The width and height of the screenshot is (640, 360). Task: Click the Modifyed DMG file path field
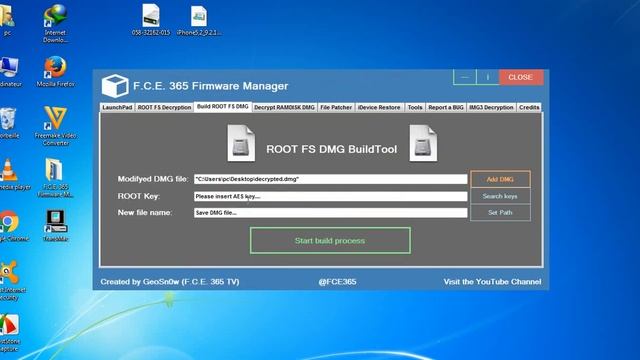331,179
